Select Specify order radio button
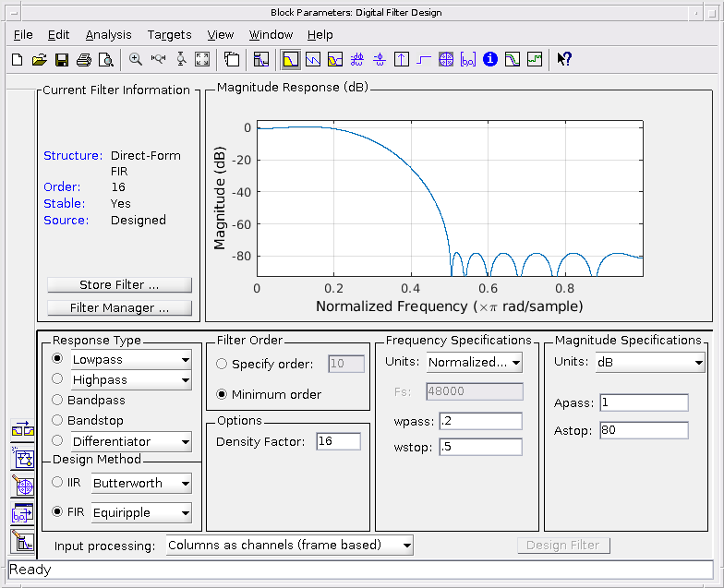This screenshot has width=724, height=588. point(222,364)
